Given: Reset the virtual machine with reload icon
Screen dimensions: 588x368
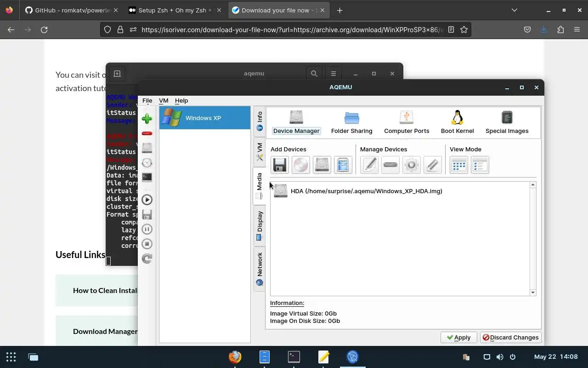Looking at the screenshot, I should tap(147, 259).
